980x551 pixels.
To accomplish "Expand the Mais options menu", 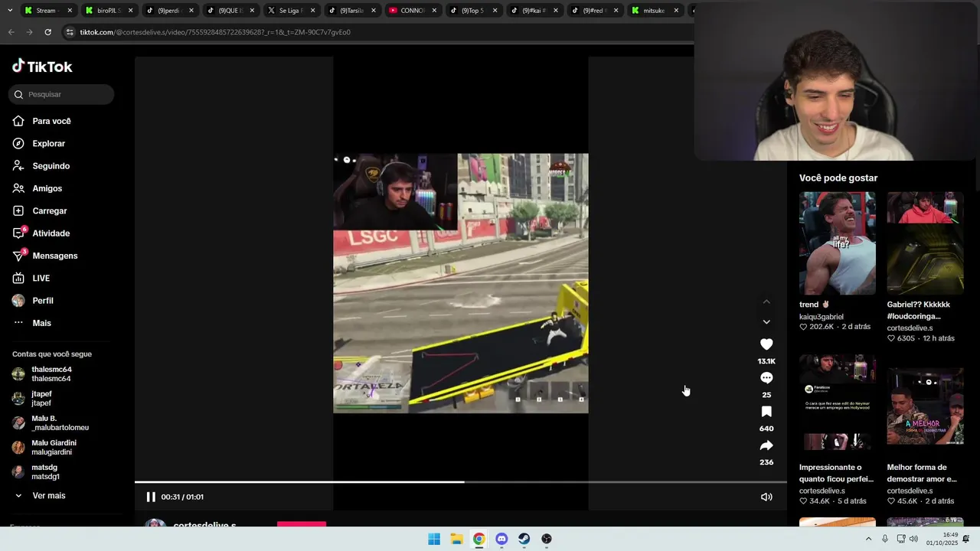I will pos(41,323).
